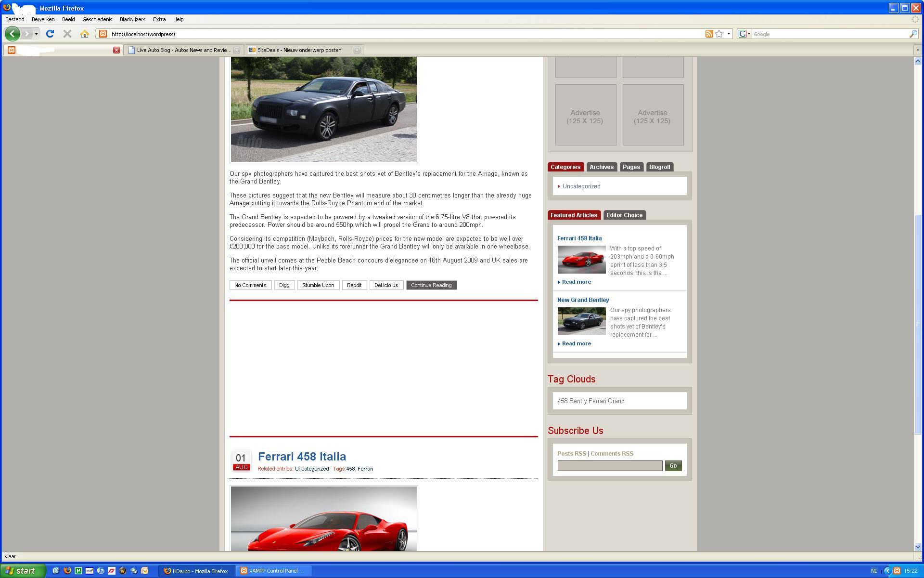Open the Bestand menu
The width and height of the screenshot is (924, 578).
click(14, 19)
